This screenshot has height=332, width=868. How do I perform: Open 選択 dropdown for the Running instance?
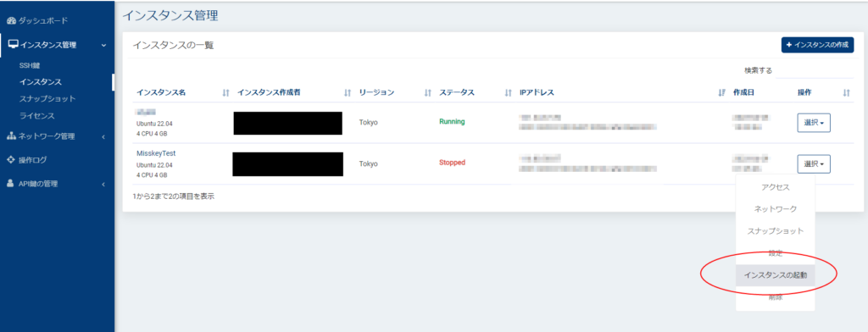tap(814, 123)
